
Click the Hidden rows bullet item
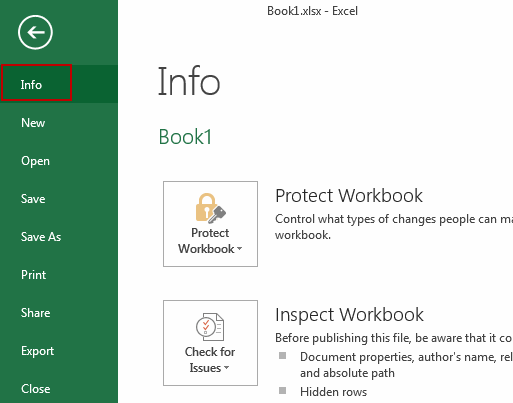[x=333, y=392]
